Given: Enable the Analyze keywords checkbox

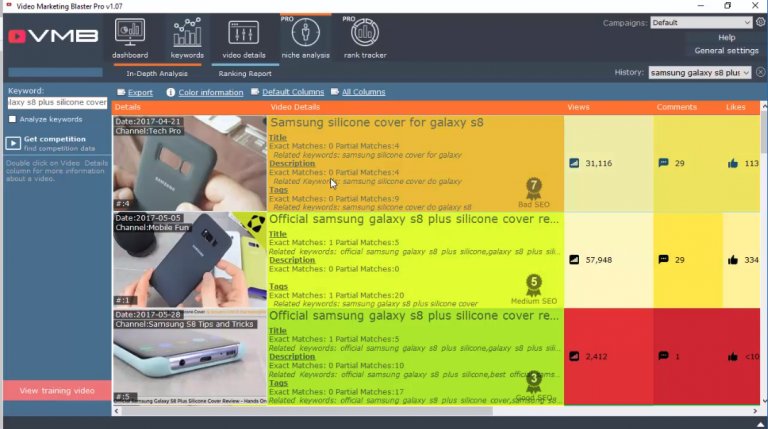Looking at the screenshot, I should [13, 119].
